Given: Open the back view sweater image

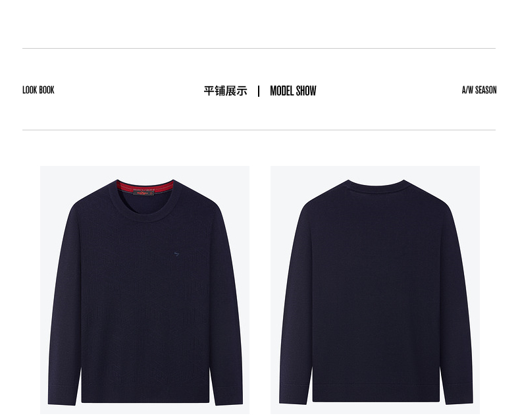Looking at the screenshot, I should 375,290.
